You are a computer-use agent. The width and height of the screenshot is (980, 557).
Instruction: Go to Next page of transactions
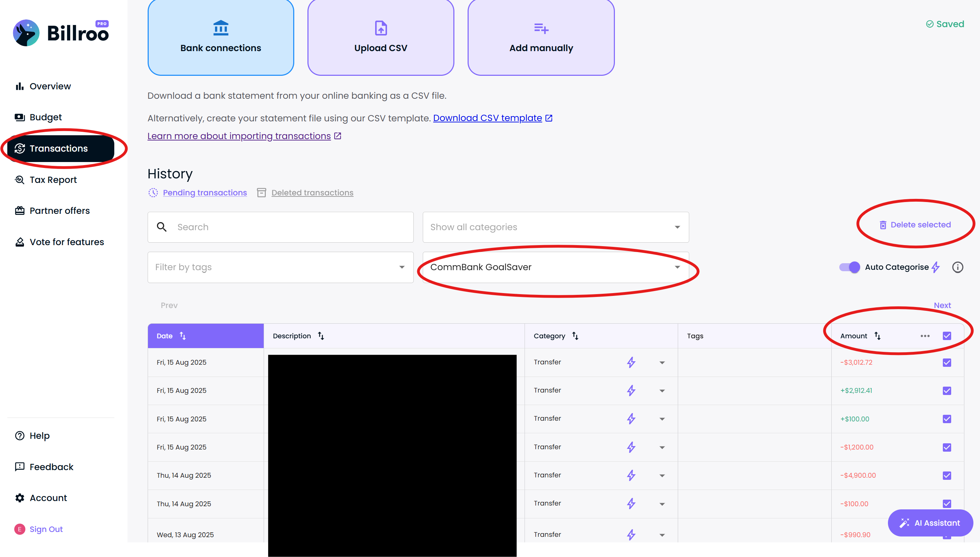click(x=942, y=305)
